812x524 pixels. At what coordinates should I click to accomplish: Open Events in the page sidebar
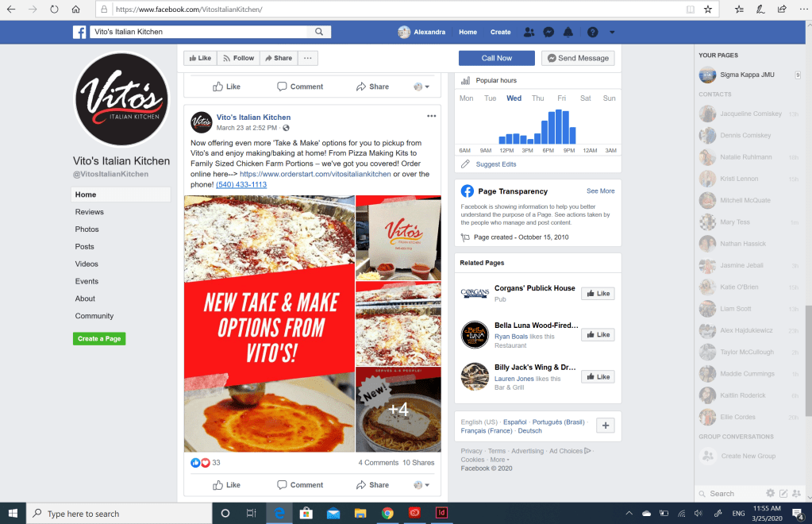pyautogui.click(x=87, y=281)
